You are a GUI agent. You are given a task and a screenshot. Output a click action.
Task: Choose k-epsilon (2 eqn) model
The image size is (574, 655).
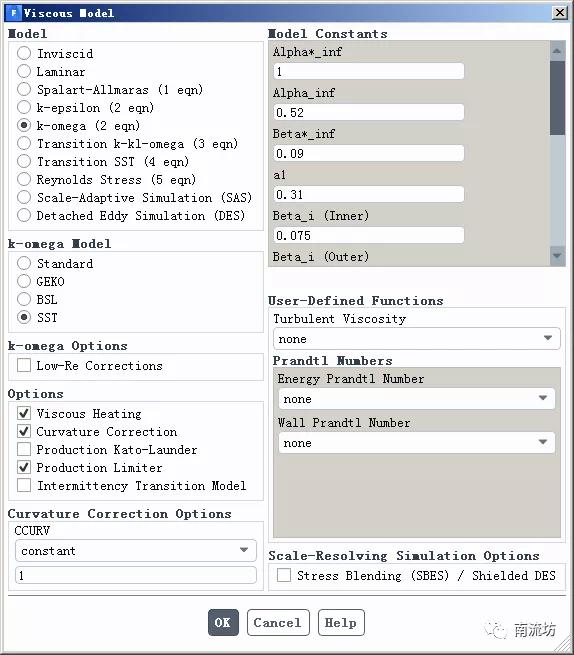coord(24,107)
